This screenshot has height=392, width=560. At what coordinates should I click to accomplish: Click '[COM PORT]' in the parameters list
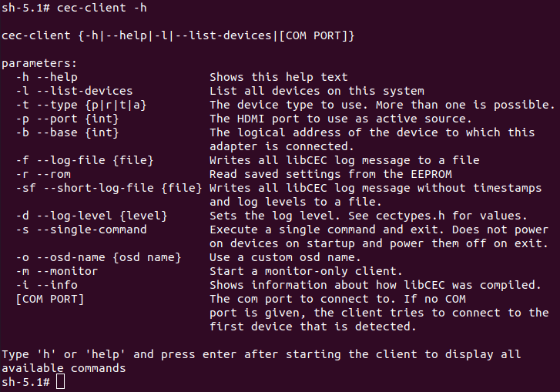50,299
